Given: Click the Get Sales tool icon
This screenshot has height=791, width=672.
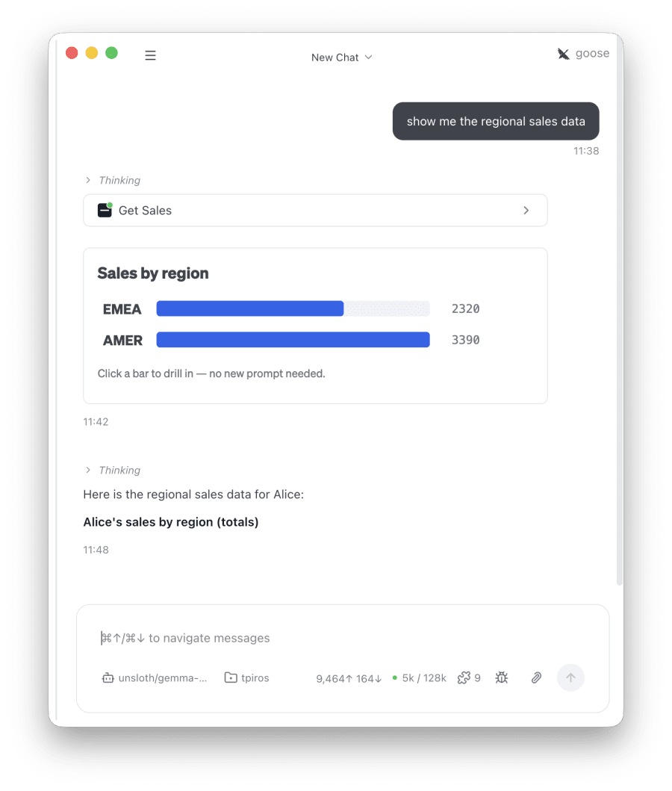Looking at the screenshot, I should click(105, 210).
